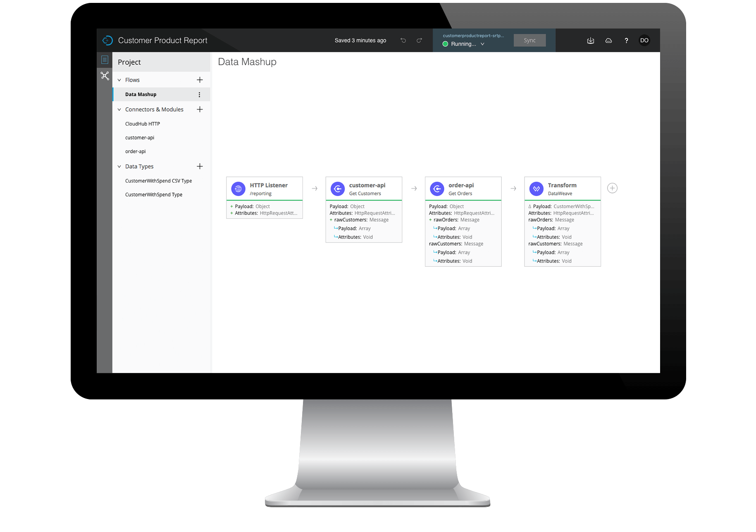756x532 pixels.
Task: Select the flow graph icon in left rail
Action: tap(105, 76)
